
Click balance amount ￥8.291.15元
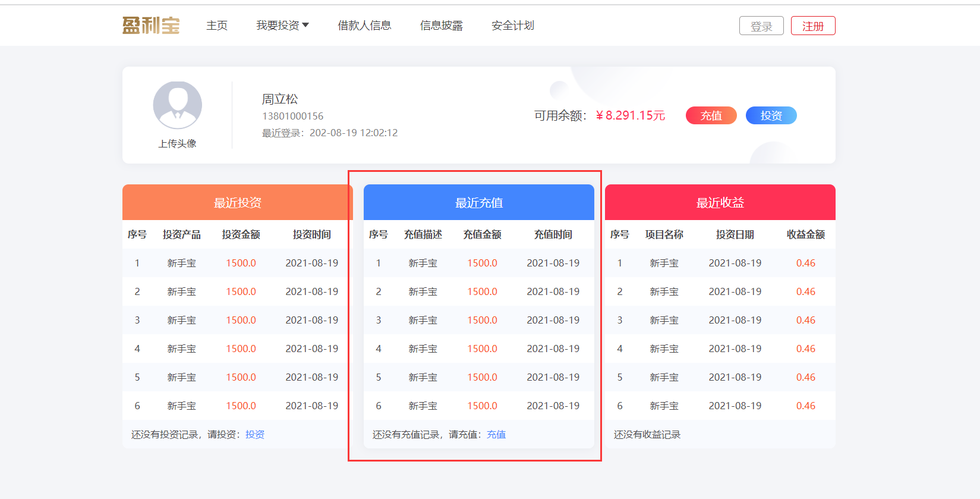click(631, 115)
